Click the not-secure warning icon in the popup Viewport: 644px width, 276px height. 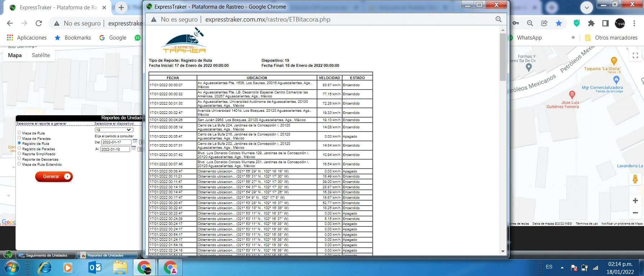(x=154, y=19)
